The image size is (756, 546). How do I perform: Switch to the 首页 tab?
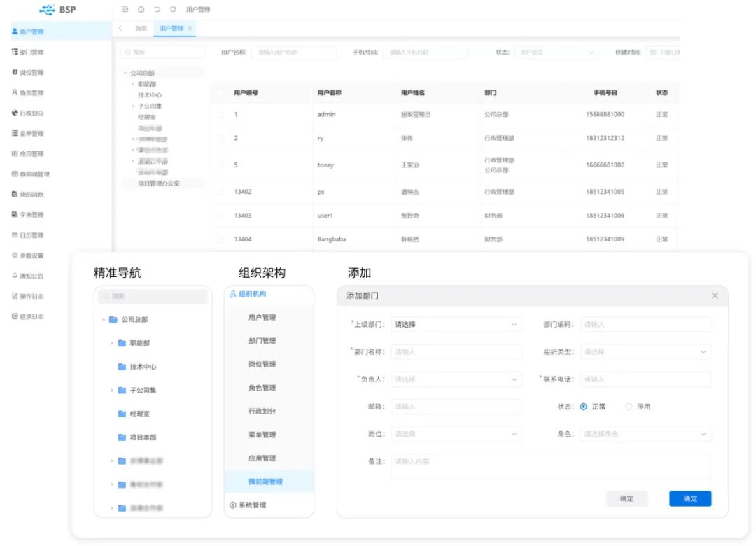(x=140, y=29)
